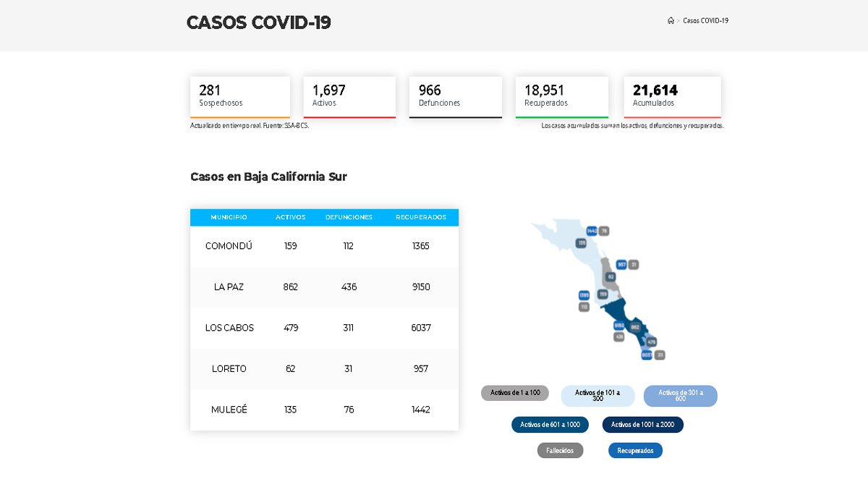Click Mulegé's 1442 recuperados table cell

421,410
